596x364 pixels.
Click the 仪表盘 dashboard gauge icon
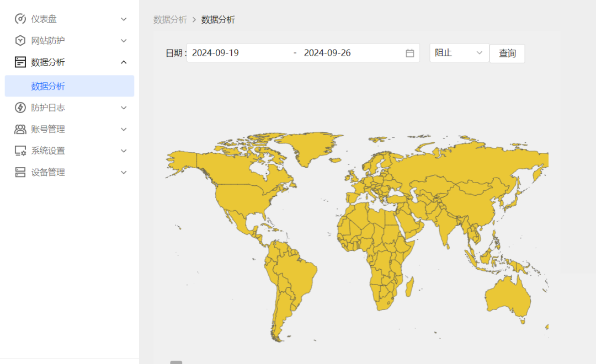coord(20,19)
